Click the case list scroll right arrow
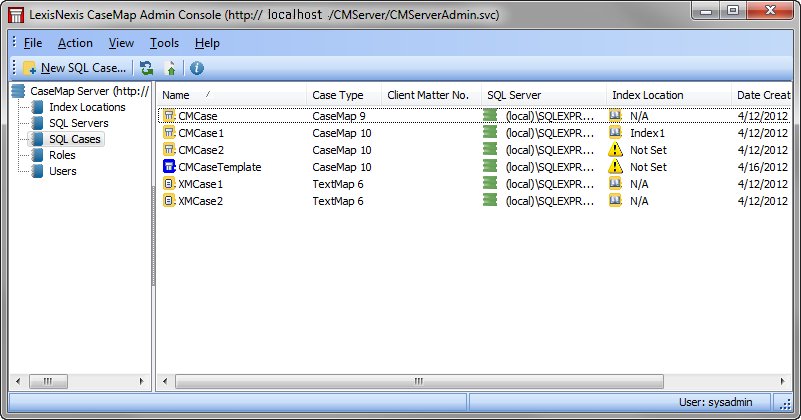The image size is (801, 420). [783, 381]
